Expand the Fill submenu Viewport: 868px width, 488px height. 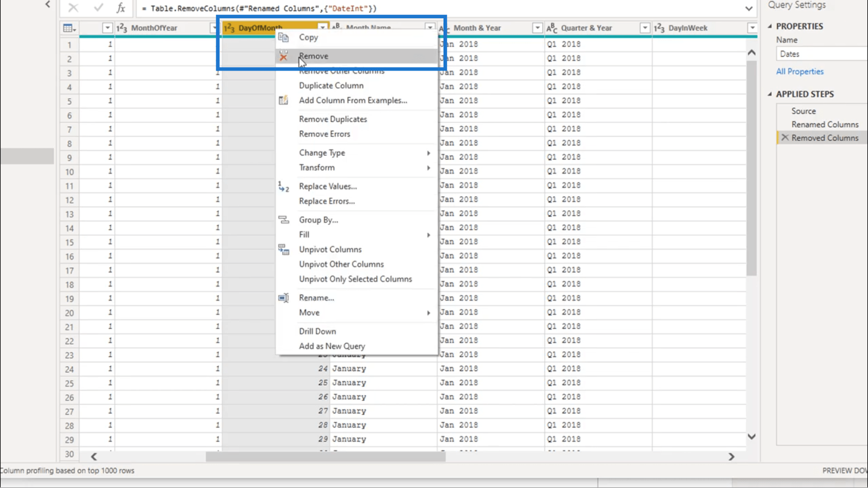coord(428,235)
